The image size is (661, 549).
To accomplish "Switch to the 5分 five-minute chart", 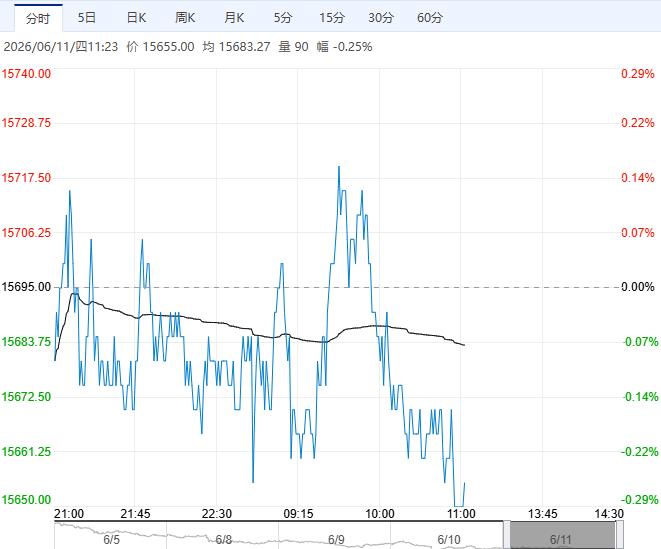I will [x=283, y=18].
